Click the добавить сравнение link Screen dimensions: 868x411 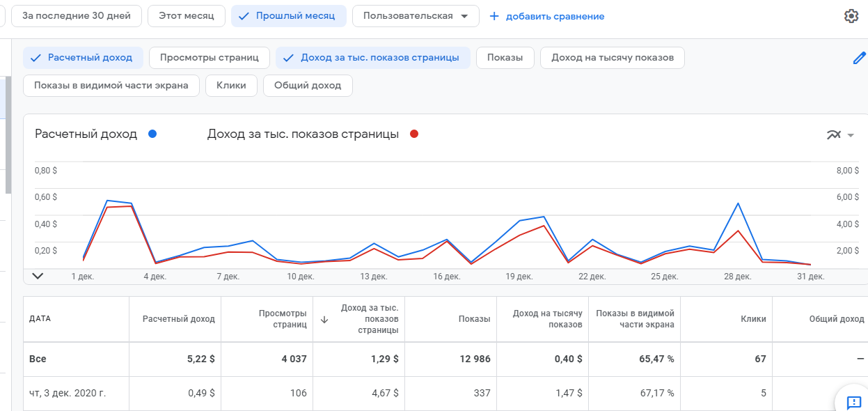coord(555,16)
